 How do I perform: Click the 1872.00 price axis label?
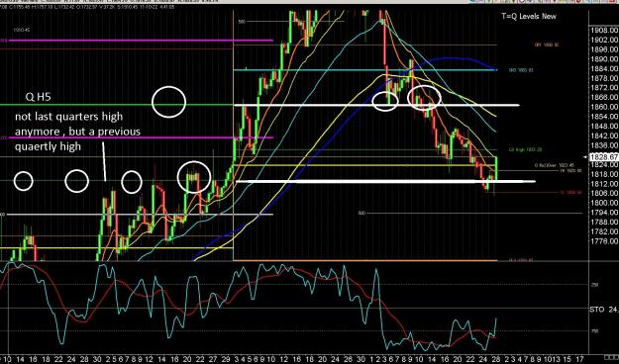604,88
